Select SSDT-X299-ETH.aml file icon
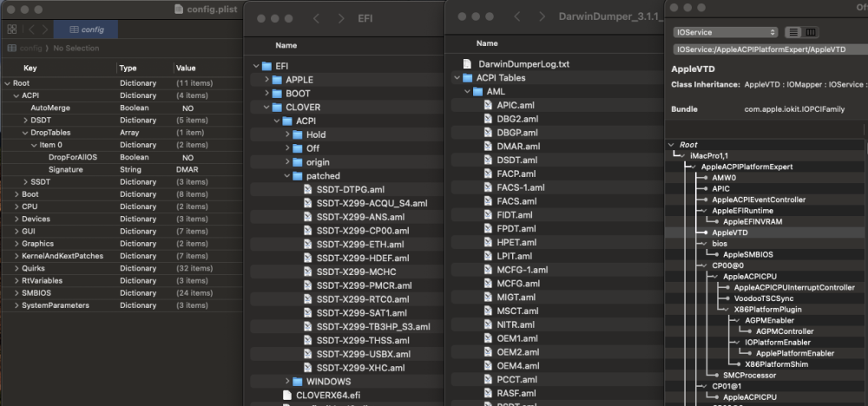This screenshot has width=868, height=406. (308, 245)
